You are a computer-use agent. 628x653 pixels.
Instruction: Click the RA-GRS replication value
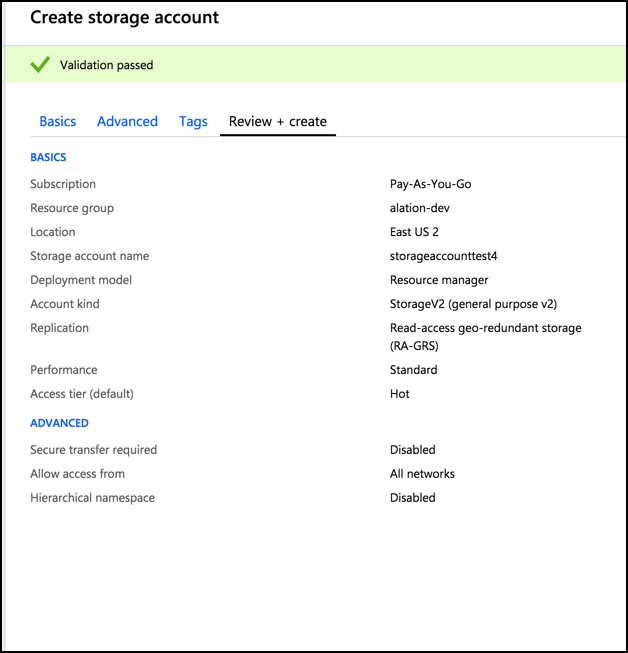pyautogui.click(x=486, y=336)
